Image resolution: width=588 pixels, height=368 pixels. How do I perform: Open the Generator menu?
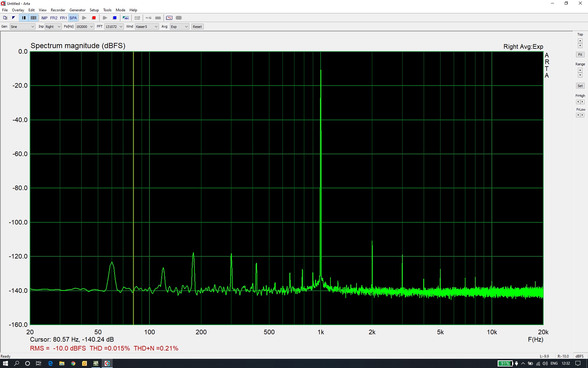tap(77, 10)
